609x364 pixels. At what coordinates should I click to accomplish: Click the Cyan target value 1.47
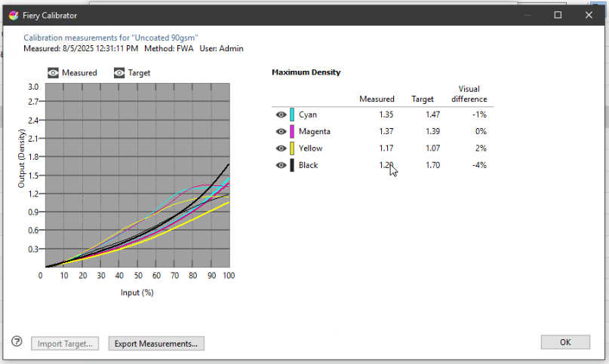click(x=432, y=115)
